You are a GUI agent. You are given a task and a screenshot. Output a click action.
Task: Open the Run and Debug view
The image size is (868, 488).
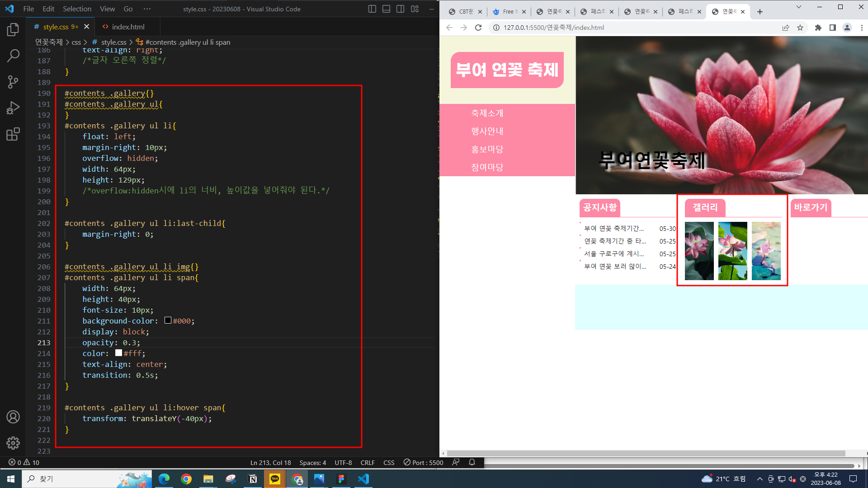coord(13,108)
